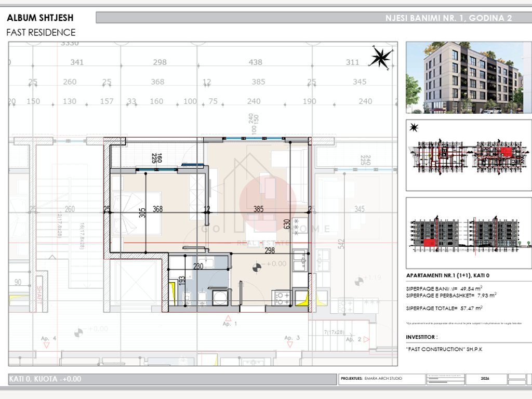
Task: Click the red SHAFT label
Action: coord(39,295)
